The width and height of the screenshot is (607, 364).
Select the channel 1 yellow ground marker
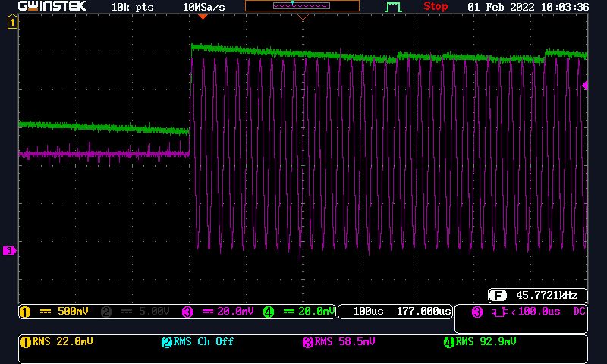pos(12,22)
